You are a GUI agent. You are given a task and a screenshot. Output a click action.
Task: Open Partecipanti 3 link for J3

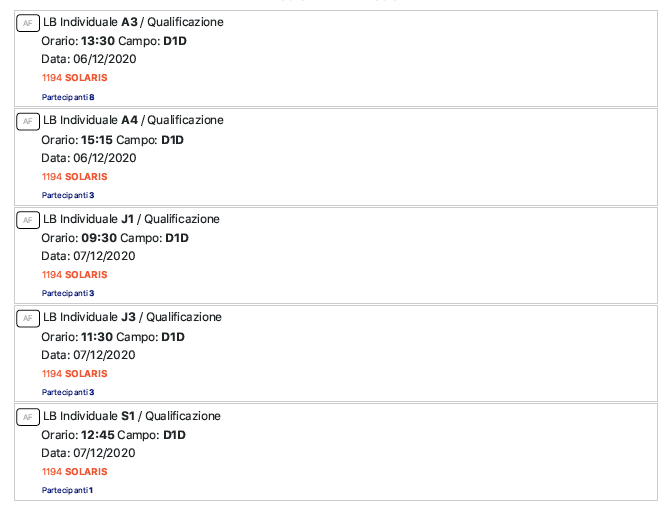68,392
